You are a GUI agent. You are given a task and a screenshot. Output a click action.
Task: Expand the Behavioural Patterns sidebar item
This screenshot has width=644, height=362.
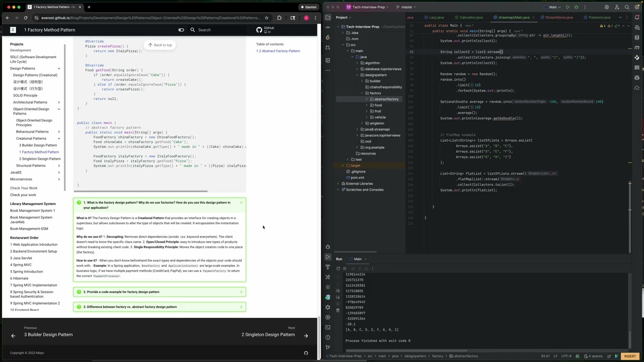[x=59, y=132]
